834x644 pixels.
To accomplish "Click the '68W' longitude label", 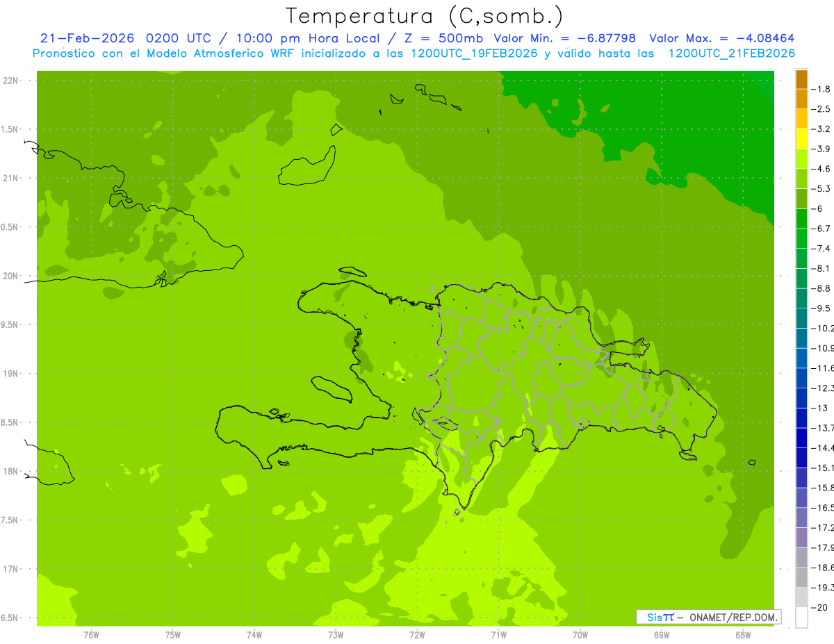I will click(742, 634).
